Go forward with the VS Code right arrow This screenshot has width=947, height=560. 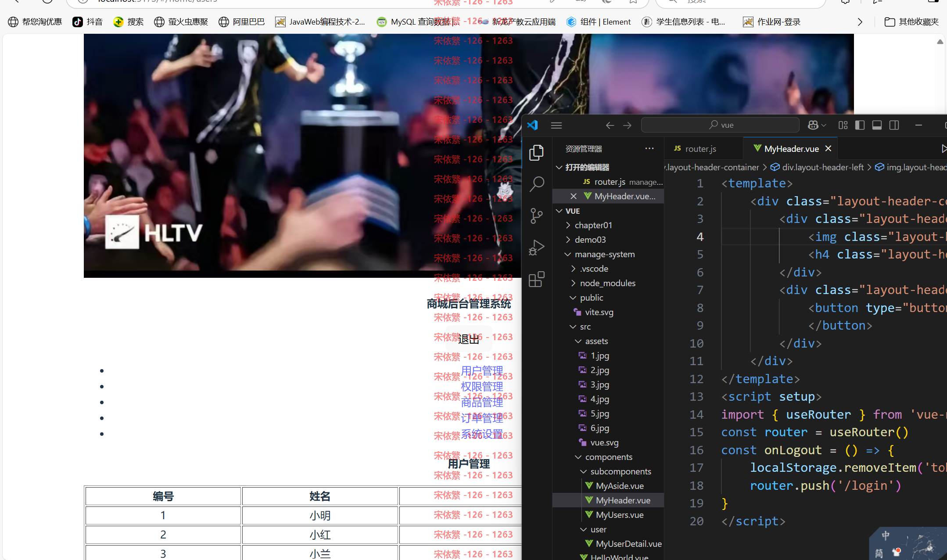[x=628, y=125]
